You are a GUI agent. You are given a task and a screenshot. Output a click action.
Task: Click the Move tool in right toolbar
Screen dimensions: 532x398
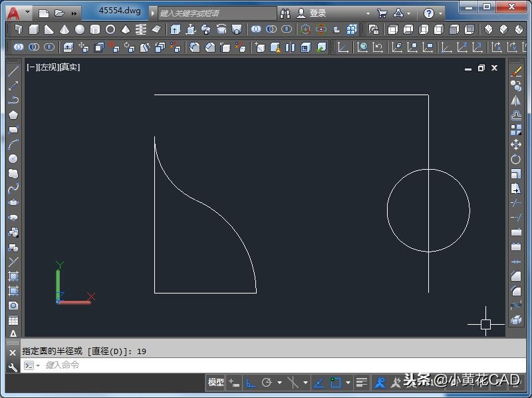click(516, 144)
